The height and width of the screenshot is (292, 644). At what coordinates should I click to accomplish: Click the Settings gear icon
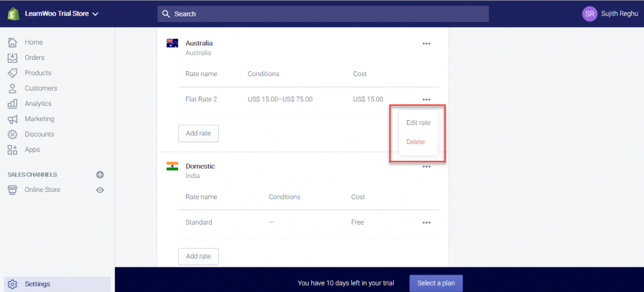pos(13,284)
